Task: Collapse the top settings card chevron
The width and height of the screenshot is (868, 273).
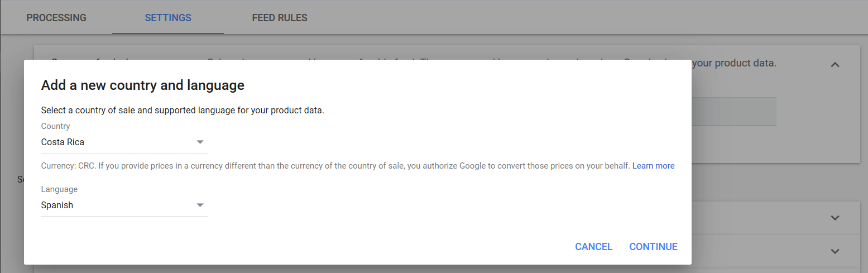Action: pos(835,65)
